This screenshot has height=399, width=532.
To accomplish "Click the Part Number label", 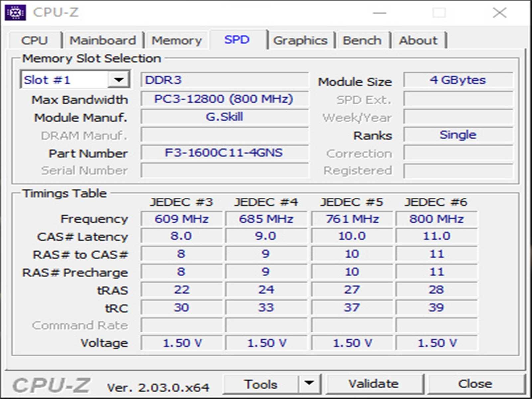I will coord(88,153).
